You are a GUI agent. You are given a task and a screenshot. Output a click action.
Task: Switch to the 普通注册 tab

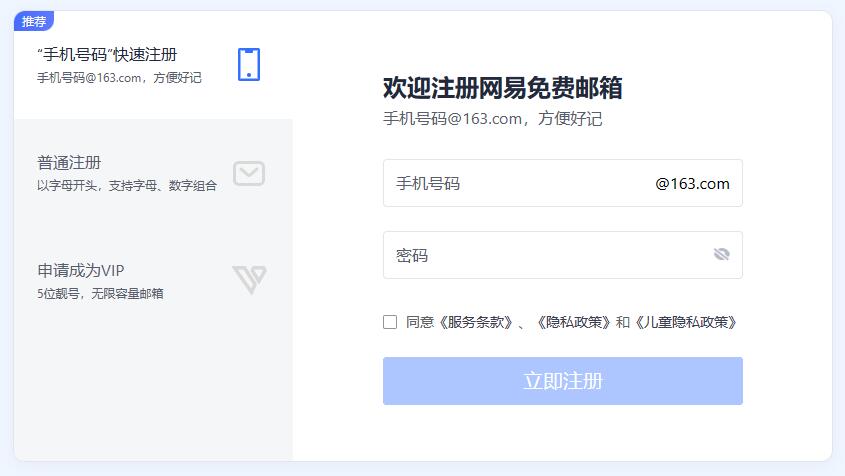(69, 162)
